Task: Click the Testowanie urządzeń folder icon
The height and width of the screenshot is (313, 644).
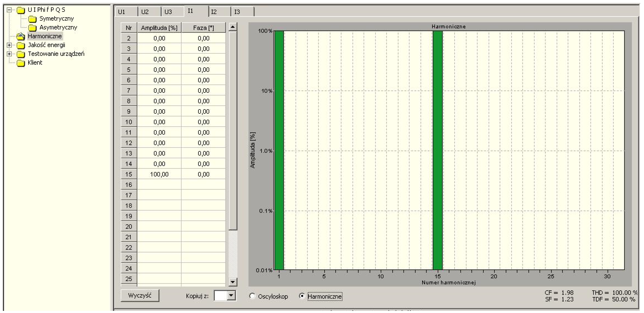Action: pos(21,54)
